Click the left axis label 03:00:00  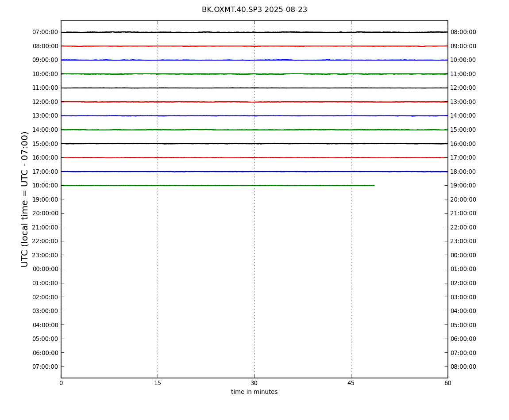tap(45, 311)
